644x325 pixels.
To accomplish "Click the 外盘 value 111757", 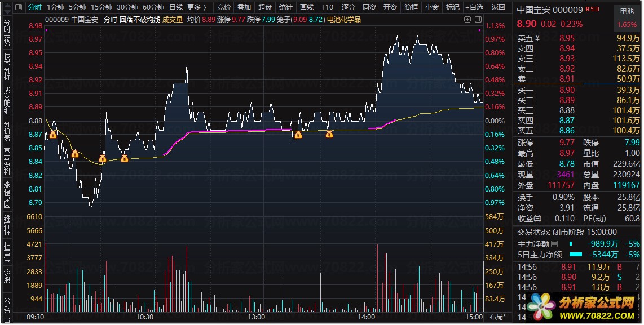I will pos(561,185).
